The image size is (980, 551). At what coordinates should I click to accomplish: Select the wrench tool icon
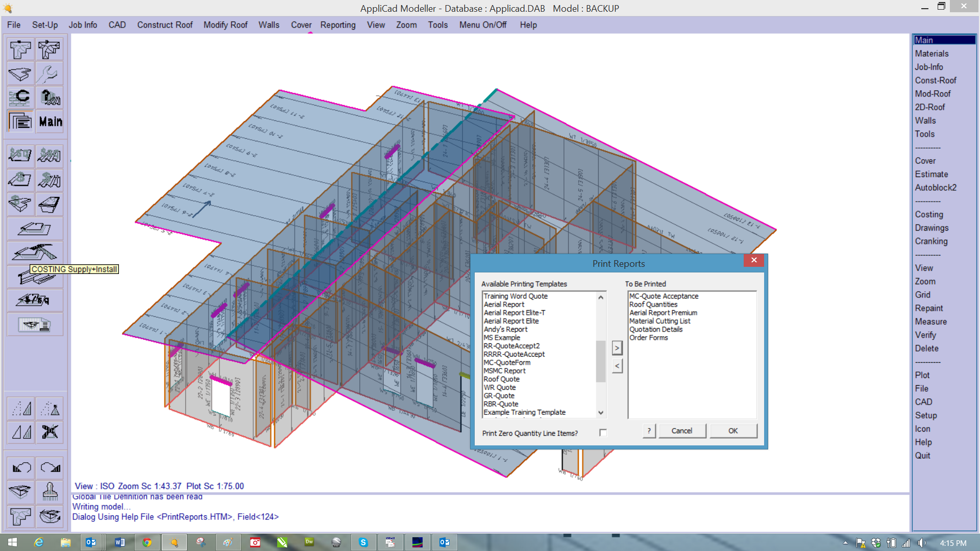pyautogui.click(x=50, y=73)
